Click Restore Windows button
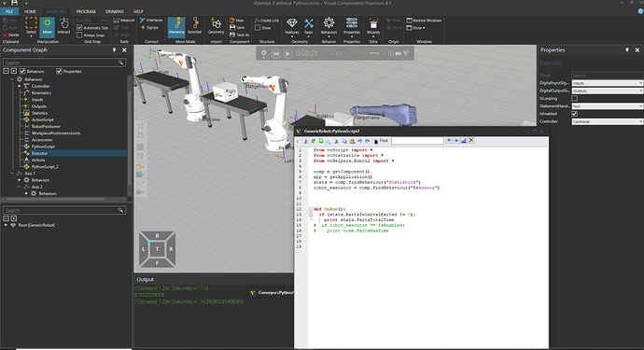The height and width of the screenshot is (350, 644). click(424, 21)
